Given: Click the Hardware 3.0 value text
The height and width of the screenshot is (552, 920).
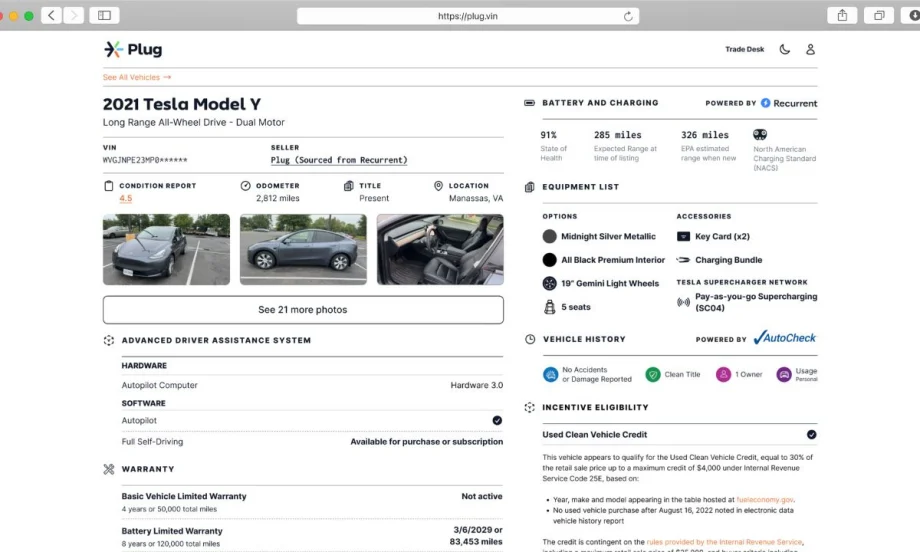Looking at the screenshot, I should point(476,385).
